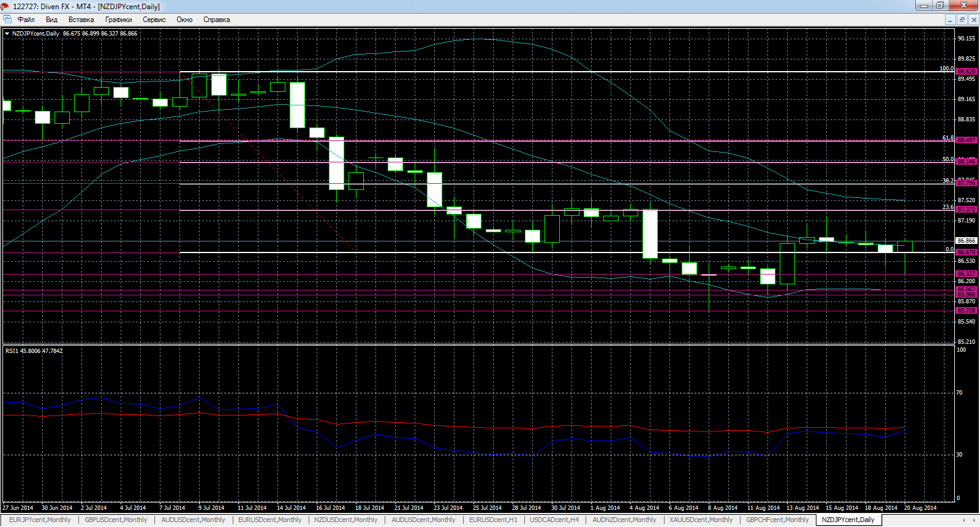The image size is (980, 527).
Task: Click the NZDJPYcent,Daily chart header text
Action: 36,34
